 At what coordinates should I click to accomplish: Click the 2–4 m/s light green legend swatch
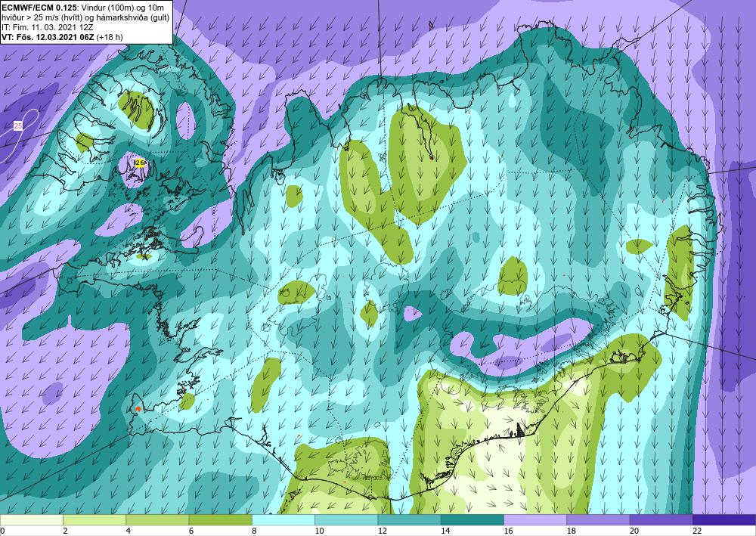tap(94, 520)
